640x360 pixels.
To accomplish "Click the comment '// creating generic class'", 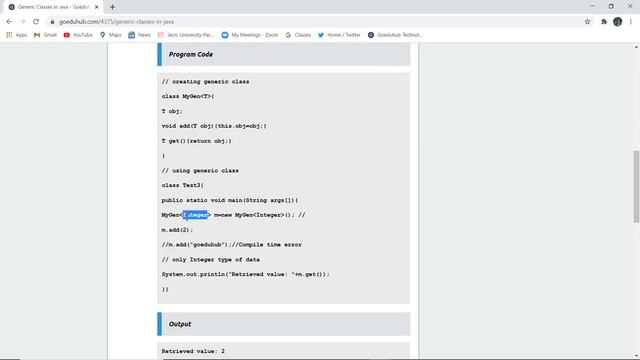I will 205,82.
